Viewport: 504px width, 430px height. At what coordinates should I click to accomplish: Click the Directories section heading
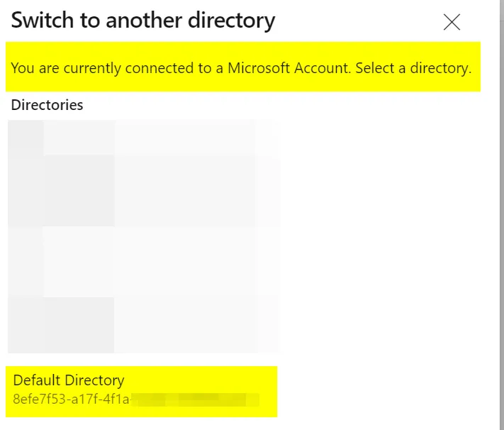[47, 105]
